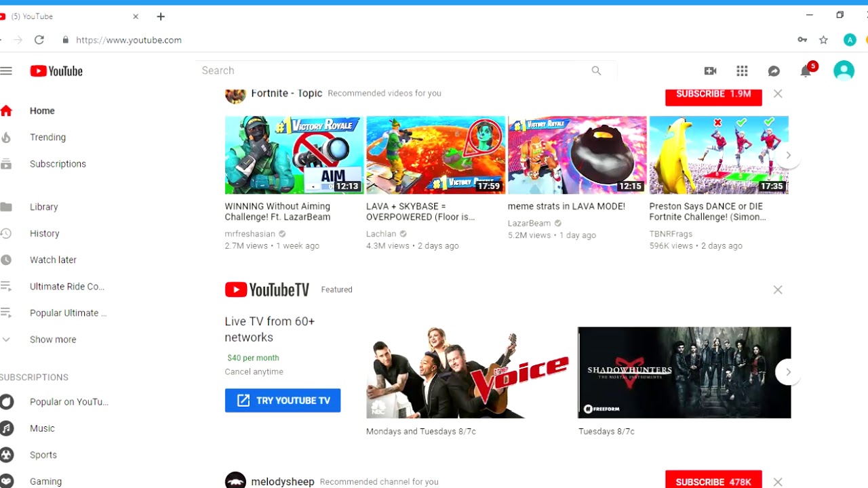Click the Music channel icon

[x=7, y=428]
